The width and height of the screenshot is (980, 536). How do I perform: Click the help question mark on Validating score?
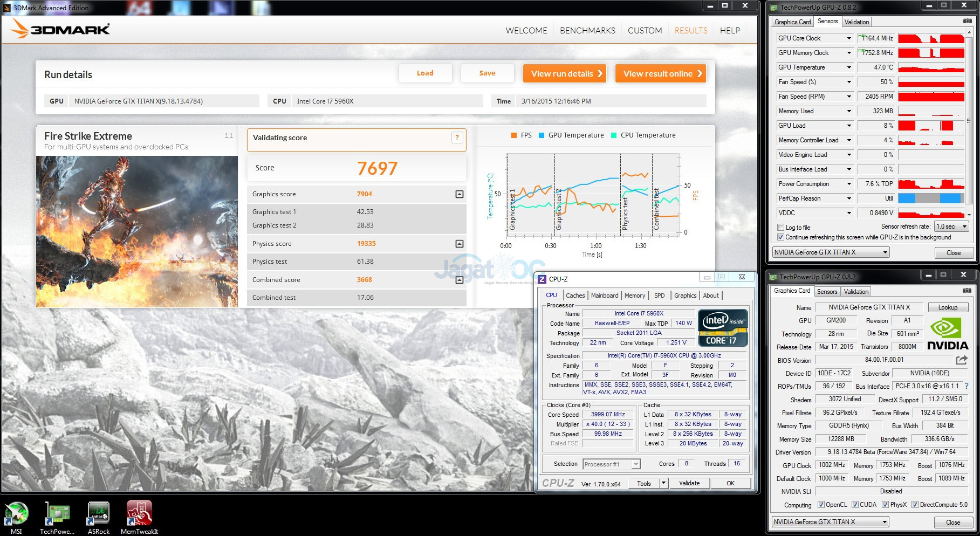click(x=457, y=138)
